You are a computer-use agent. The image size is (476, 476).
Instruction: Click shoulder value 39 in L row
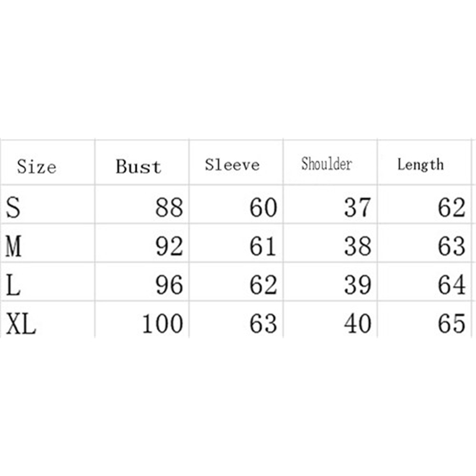[358, 285]
